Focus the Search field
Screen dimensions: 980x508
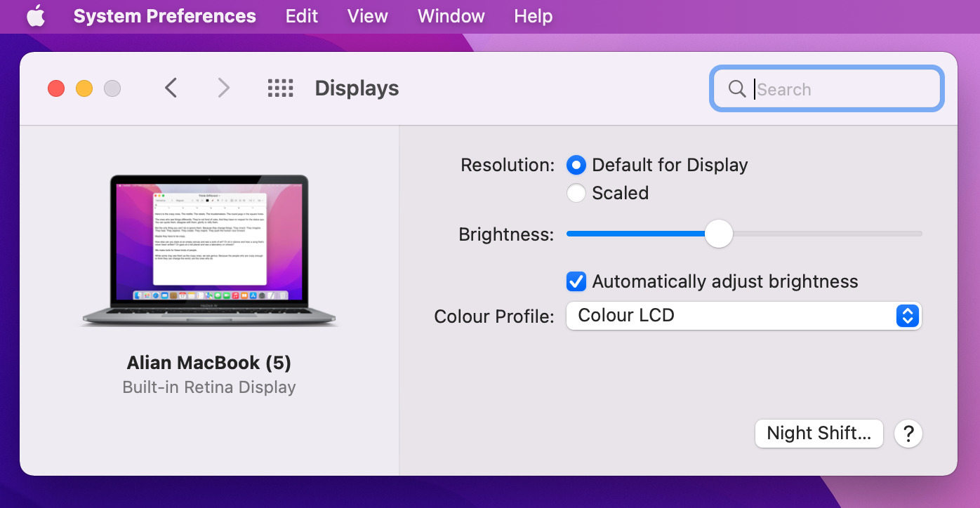(827, 89)
